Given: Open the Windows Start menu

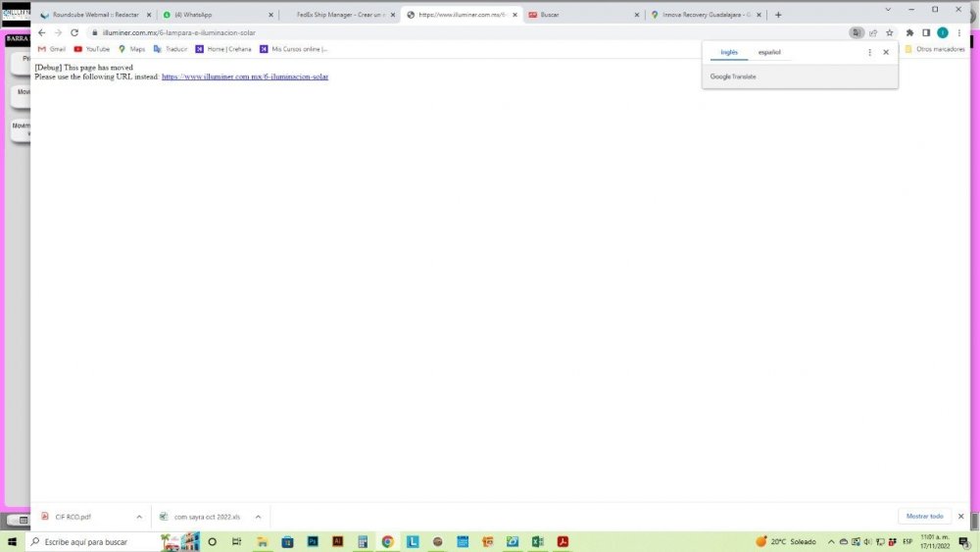Looking at the screenshot, I should (x=12, y=542).
